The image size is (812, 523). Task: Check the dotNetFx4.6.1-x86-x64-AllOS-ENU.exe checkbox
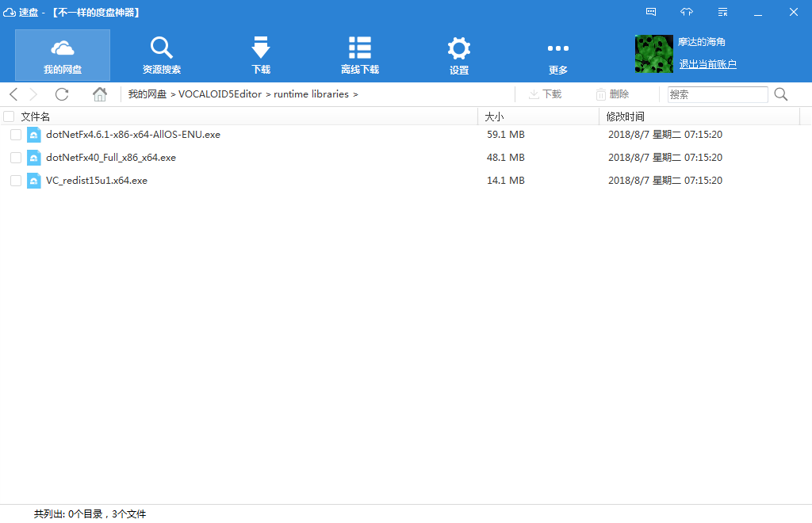[x=16, y=135]
